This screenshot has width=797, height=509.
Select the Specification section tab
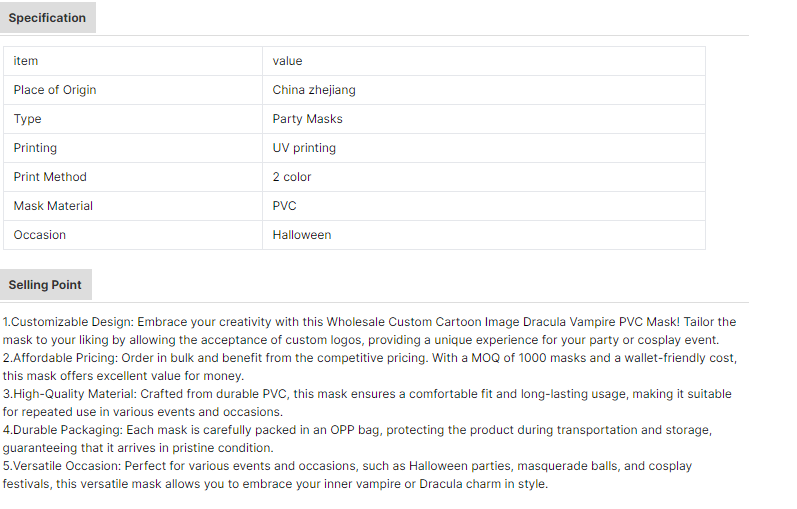tap(47, 18)
